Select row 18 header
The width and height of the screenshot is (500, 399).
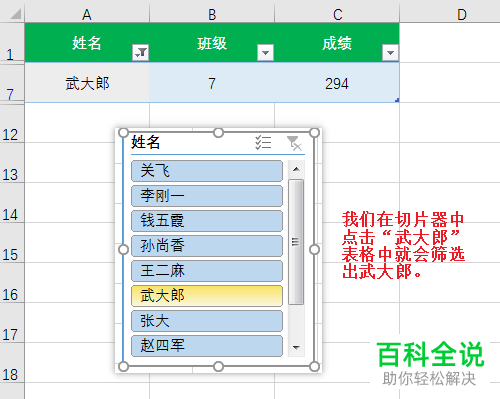coord(12,363)
